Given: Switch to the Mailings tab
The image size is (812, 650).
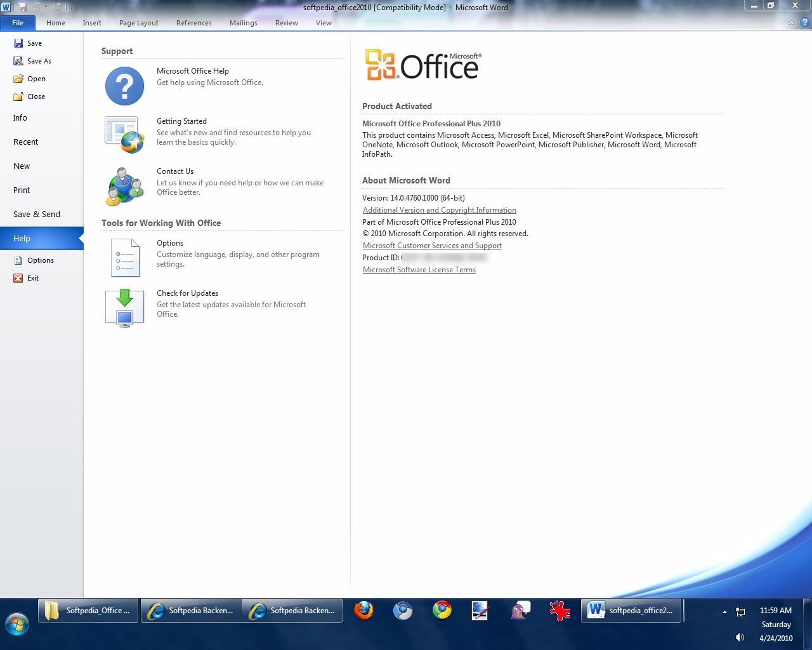Looking at the screenshot, I should (x=244, y=23).
